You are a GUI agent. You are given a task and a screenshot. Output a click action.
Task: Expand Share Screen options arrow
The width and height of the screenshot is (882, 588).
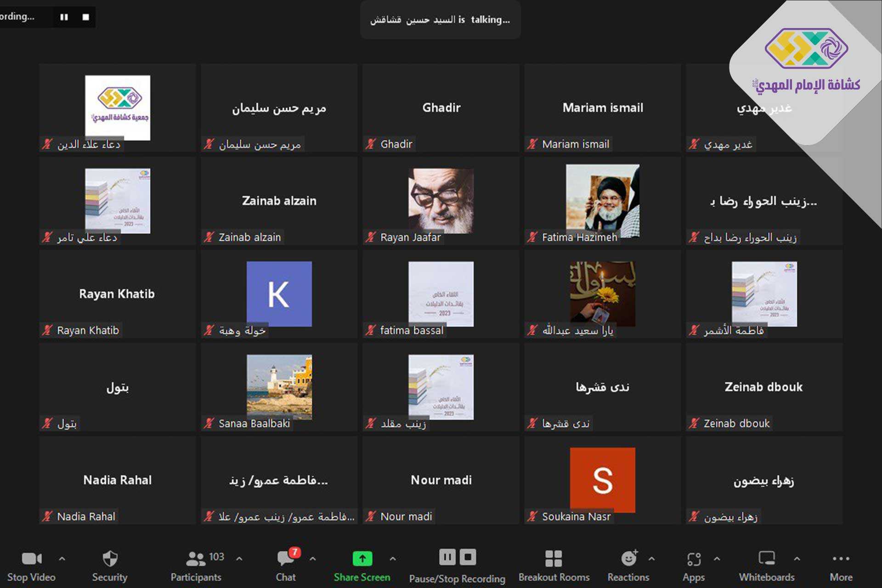coord(393,559)
